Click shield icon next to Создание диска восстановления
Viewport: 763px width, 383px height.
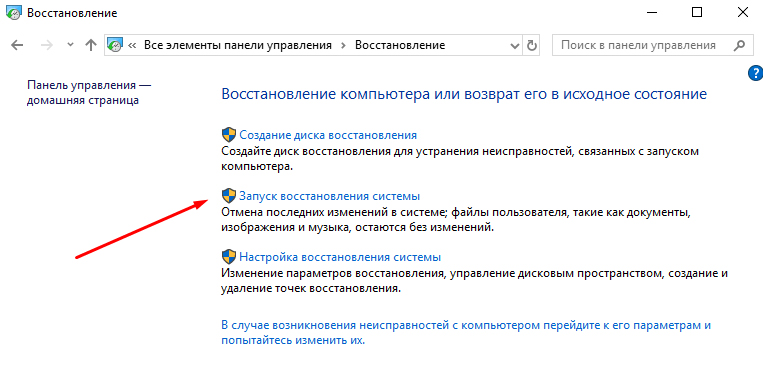(229, 135)
